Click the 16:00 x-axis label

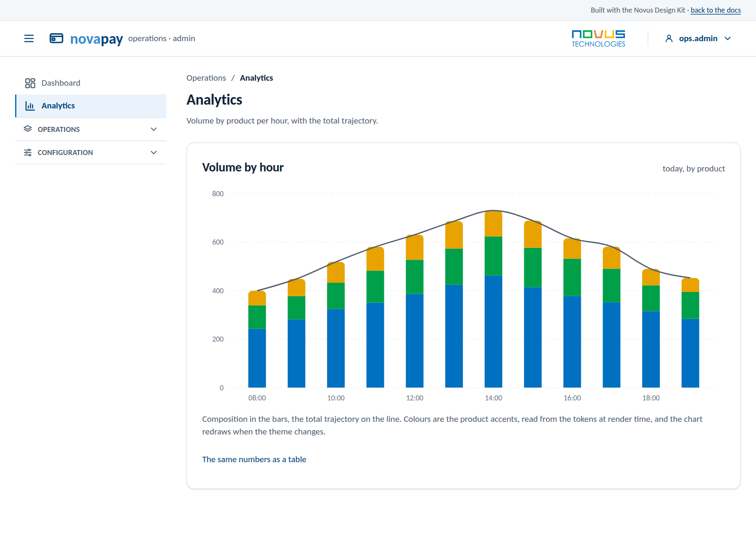(572, 398)
